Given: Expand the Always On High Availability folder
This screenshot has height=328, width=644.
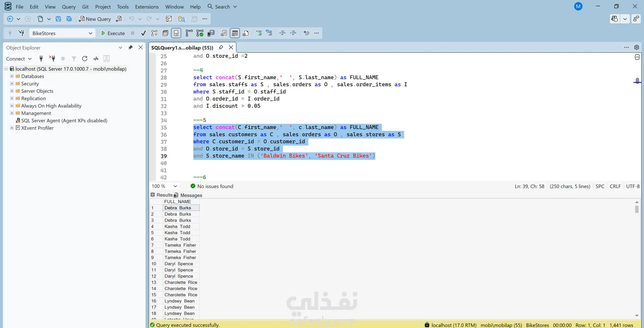Looking at the screenshot, I should click(x=12, y=106).
